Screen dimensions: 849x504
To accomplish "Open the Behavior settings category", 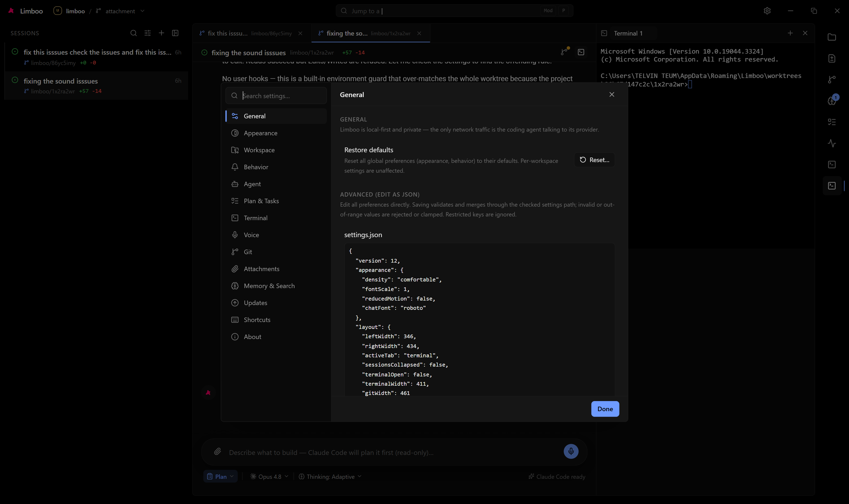I will point(276,167).
